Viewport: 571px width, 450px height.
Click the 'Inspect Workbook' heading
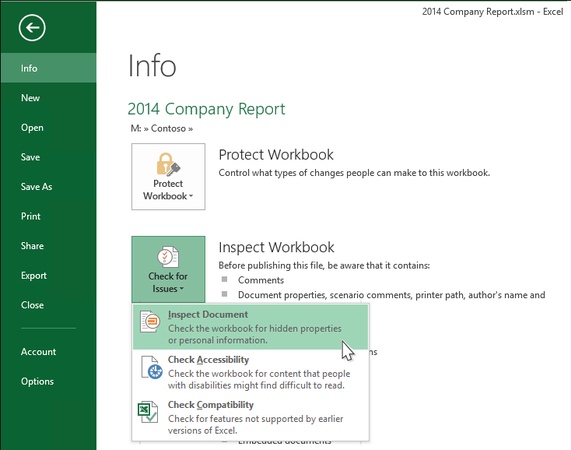click(276, 247)
